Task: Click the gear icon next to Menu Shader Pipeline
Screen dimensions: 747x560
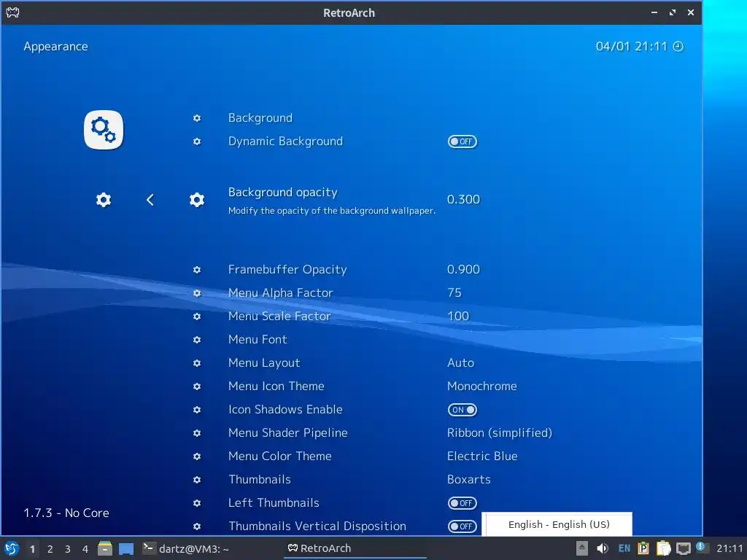Action: point(197,433)
